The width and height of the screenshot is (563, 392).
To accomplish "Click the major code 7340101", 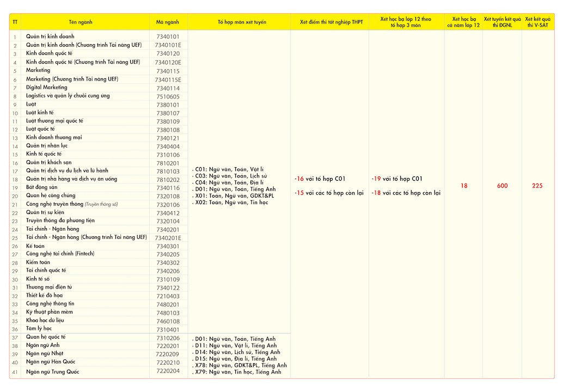I will [x=168, y=36].
